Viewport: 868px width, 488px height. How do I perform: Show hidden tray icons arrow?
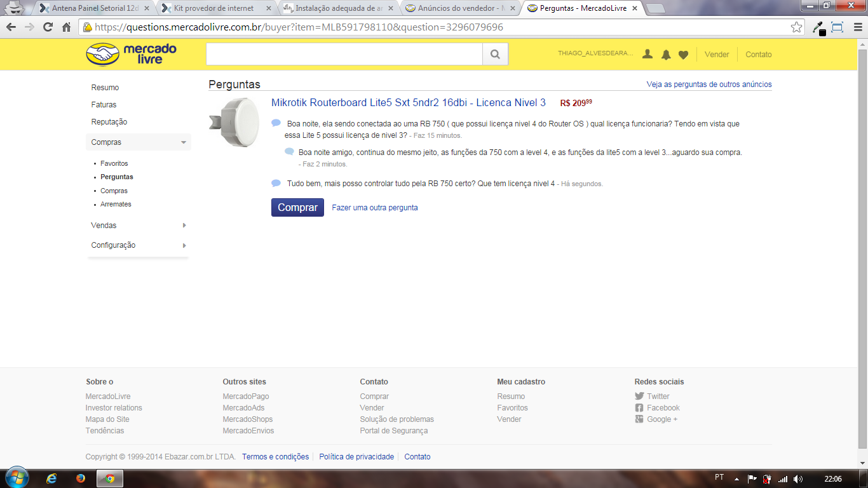[737, 479]
